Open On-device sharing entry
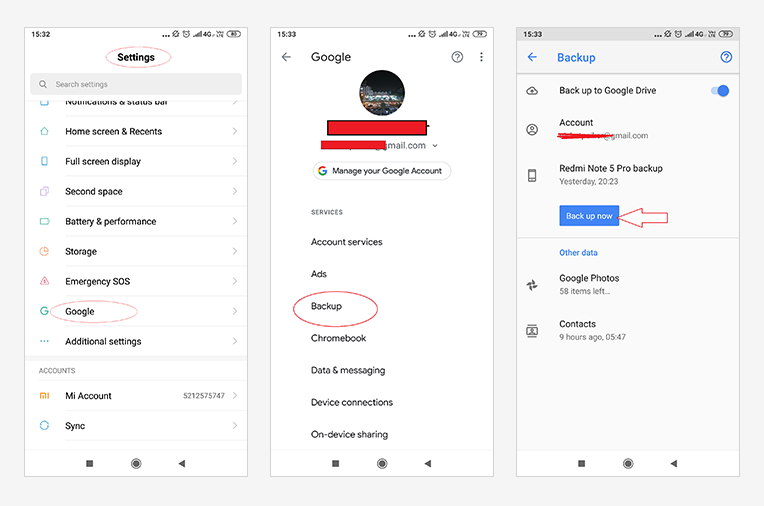Screen dimensions: 764x506 click(349, 434)
